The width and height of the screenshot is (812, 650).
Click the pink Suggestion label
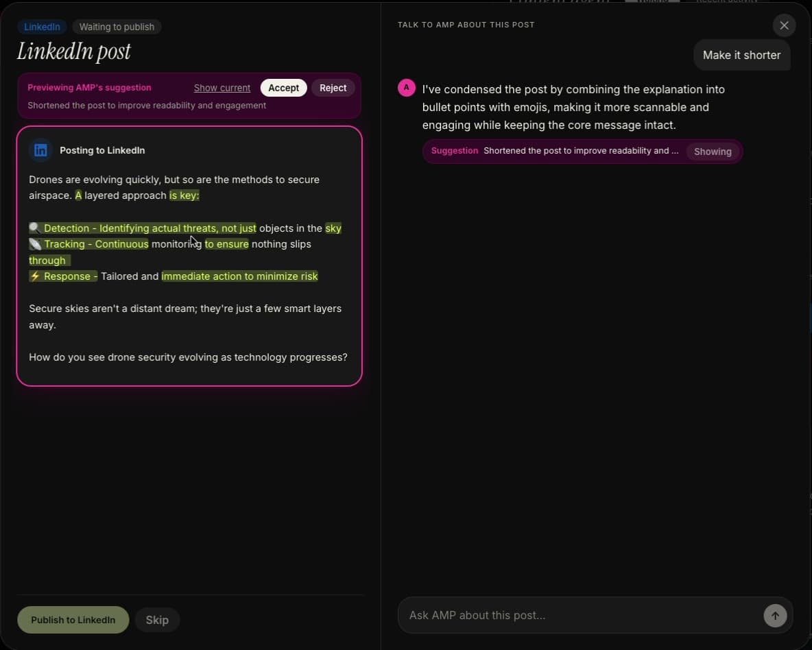pyautogui.click(x=454, y=151)
